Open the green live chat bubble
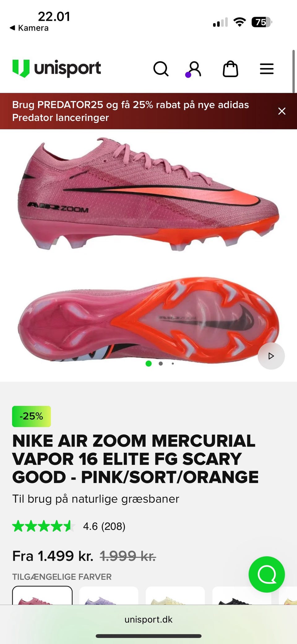 coord(267,574)
